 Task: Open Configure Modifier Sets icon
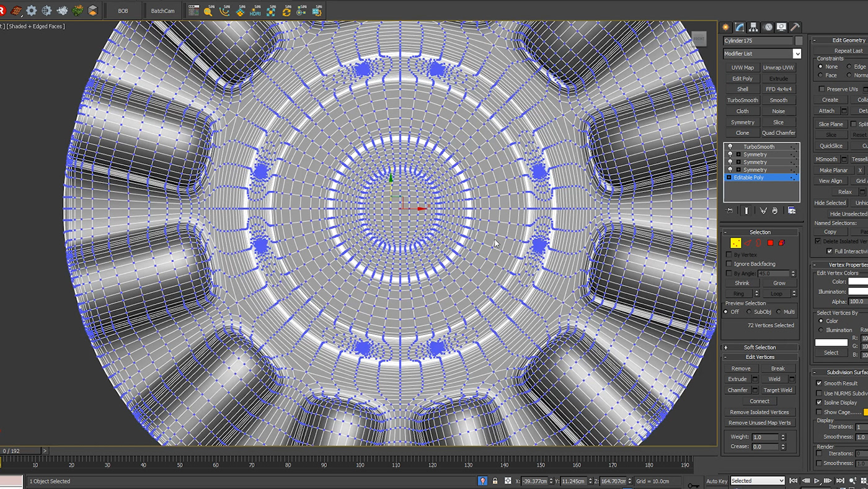(x=792, y=211)
